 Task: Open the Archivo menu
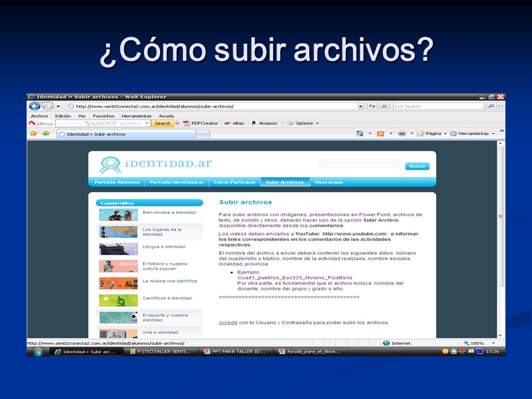point(39,116)
